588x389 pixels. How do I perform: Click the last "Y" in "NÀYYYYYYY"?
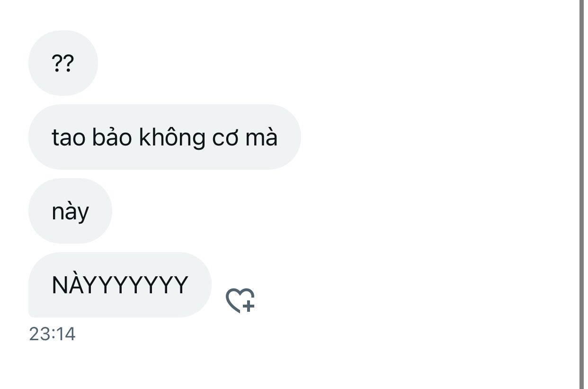tap(180, 285)
